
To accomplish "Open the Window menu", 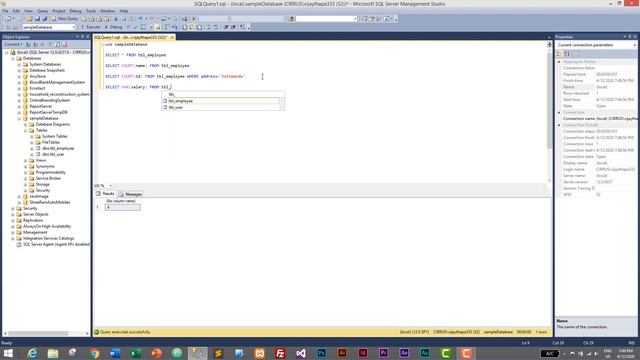I will (108, 11).
